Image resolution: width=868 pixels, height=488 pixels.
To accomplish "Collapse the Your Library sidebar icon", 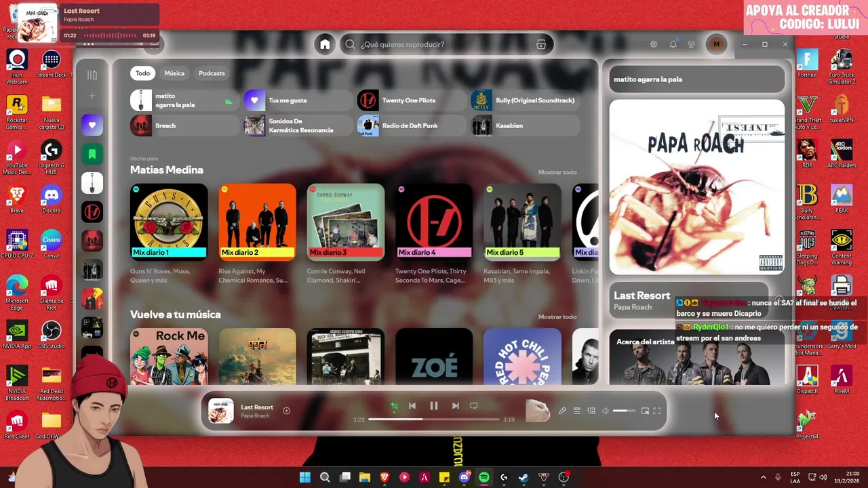I will click(92, 75).
